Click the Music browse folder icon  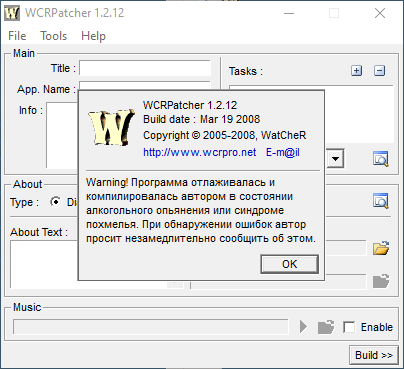point(326,327)
